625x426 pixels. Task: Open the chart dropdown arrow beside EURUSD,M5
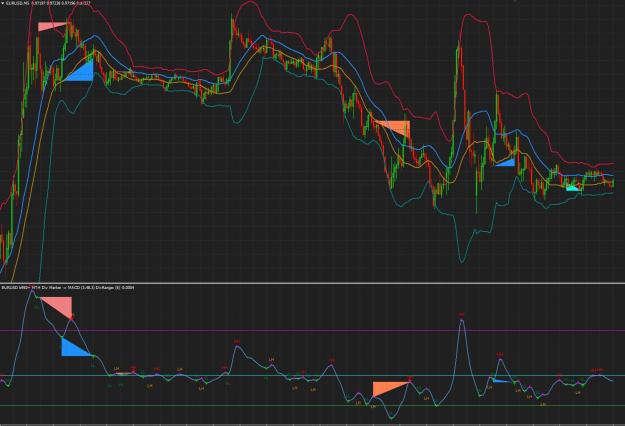click(x=2, y=3)
